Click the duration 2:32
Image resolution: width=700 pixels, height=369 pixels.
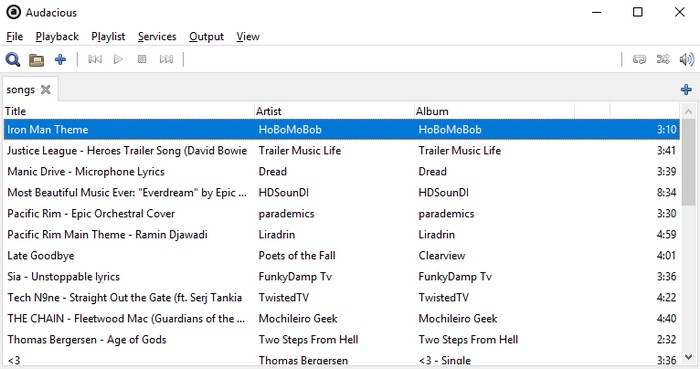pos(667,339)
